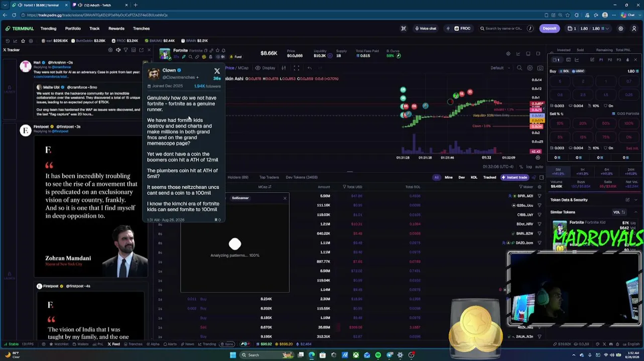
Task: Filter by Total USD column
Action: tap(353, 187)
